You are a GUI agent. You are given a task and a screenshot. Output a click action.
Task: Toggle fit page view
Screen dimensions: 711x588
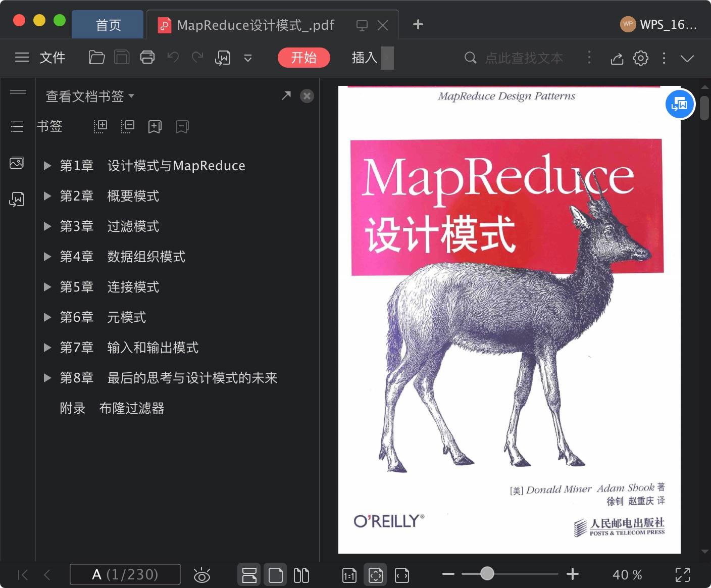(x=376, y=575)
